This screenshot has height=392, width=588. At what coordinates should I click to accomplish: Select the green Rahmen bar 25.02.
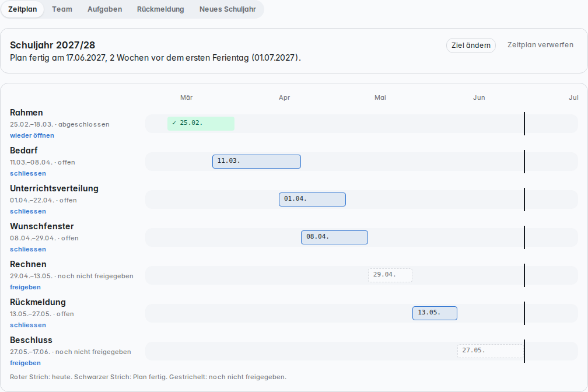point(201,124)
